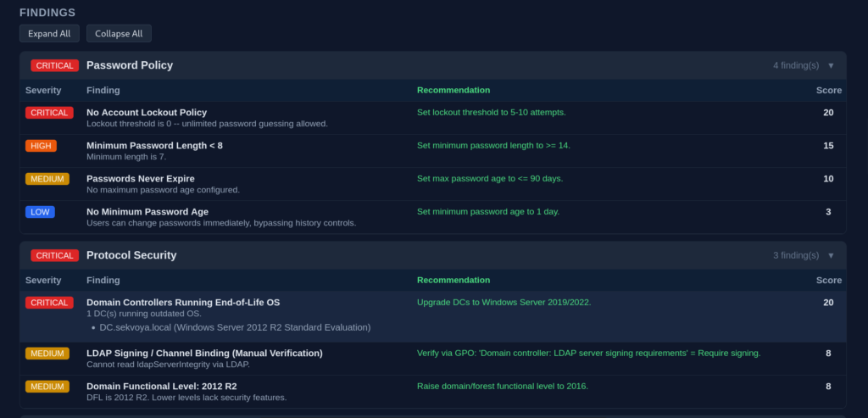Click score 10 on Passwords Never Expire row
This screenshot has height=418, width=868.
point(828,179)
